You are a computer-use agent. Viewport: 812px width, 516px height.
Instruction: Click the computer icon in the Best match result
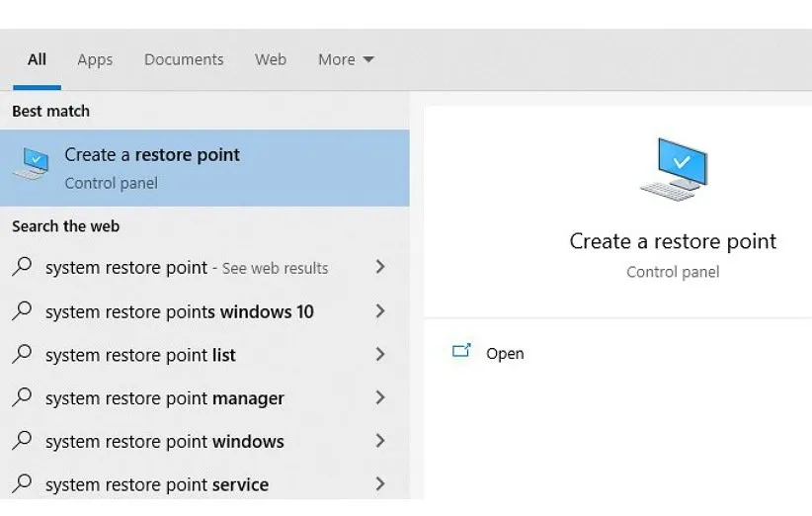32,165
